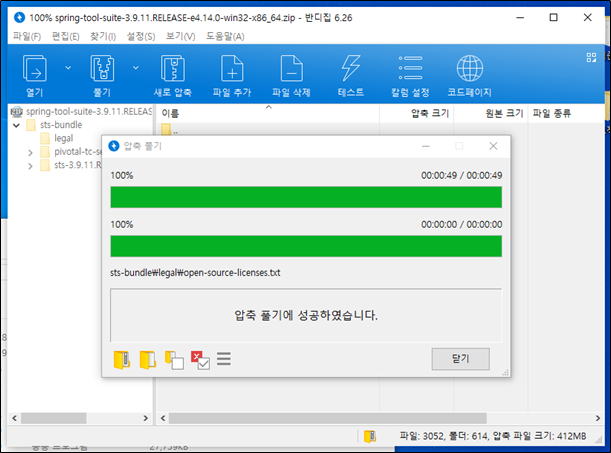The image size is (611, 453).
Task: Open the 보기(V) menu
Action: (x=180, y=36)
